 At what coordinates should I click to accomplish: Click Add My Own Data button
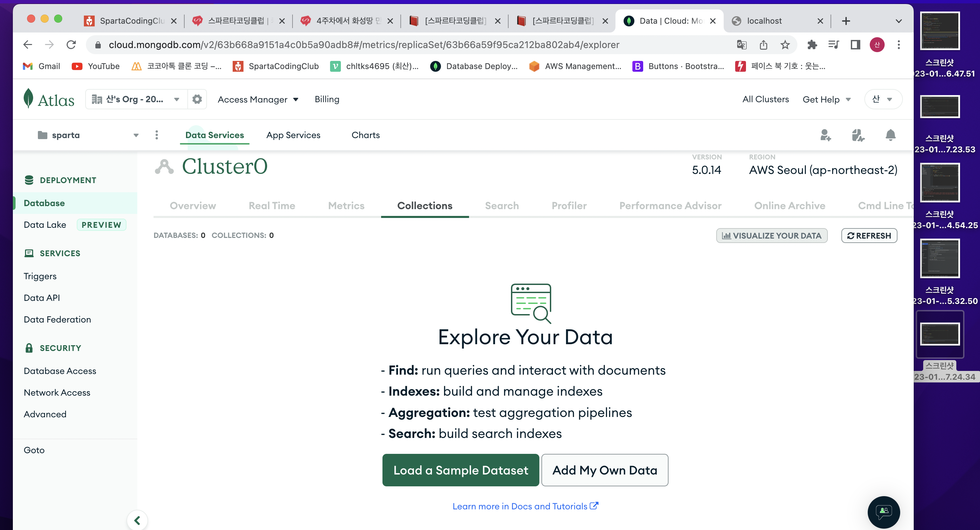click(x=605, y=470)
